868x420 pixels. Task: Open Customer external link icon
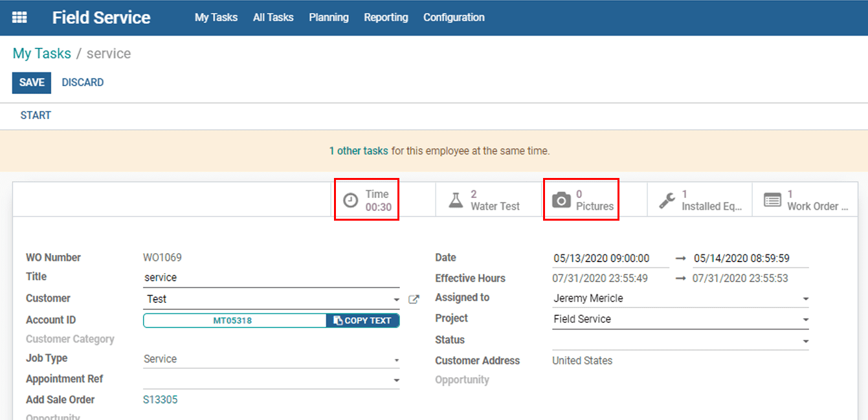coord(414,300)
